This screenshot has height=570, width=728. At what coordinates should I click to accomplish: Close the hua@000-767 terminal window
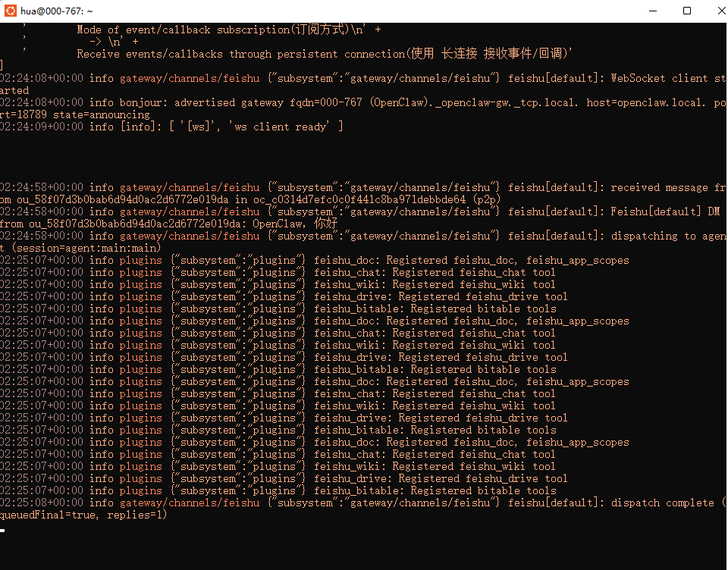[x=721, y=11]
